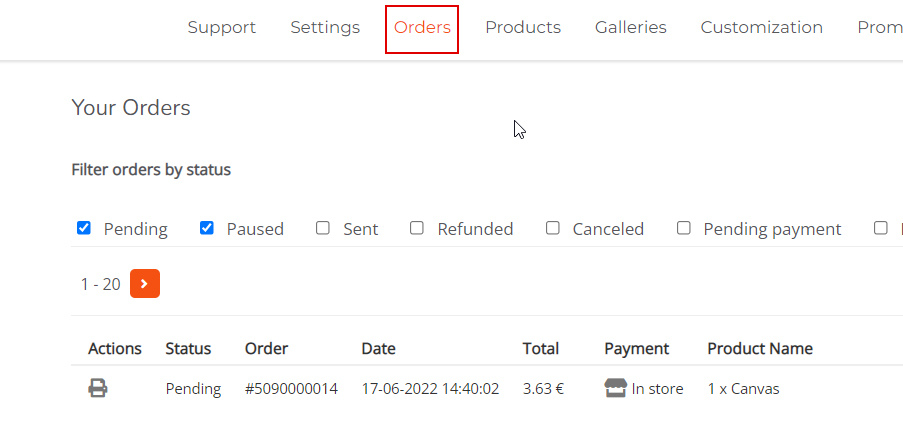
Task: Select the Orders tab
Action: pyautogui.click(x=422, y=28)
